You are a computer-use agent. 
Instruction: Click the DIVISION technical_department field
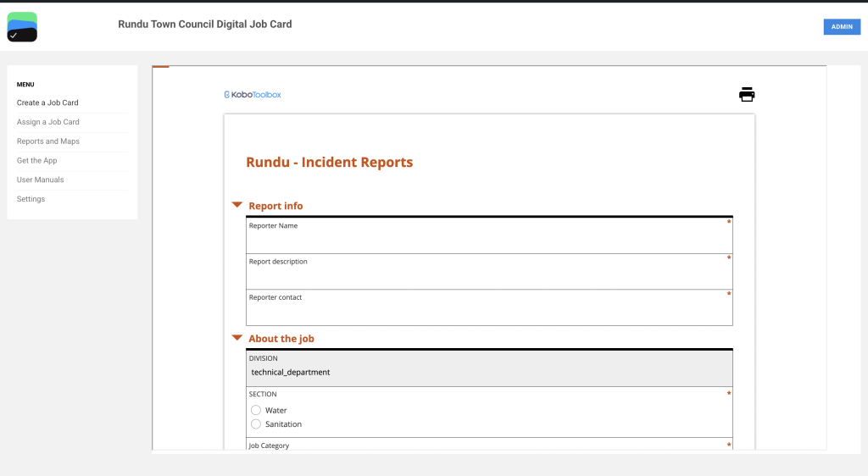click(x=488, y=372)
